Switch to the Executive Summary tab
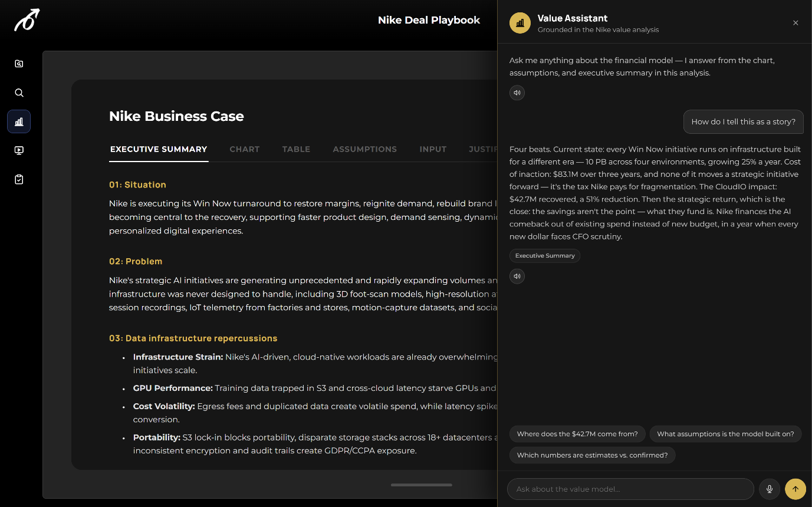 coord(159,149)
